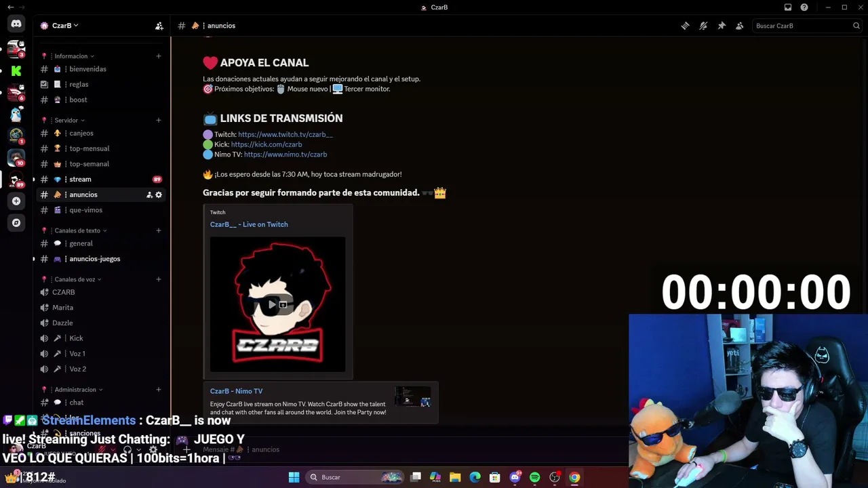
Task: Add a channel to Servidor category
Action: [159, 121]
